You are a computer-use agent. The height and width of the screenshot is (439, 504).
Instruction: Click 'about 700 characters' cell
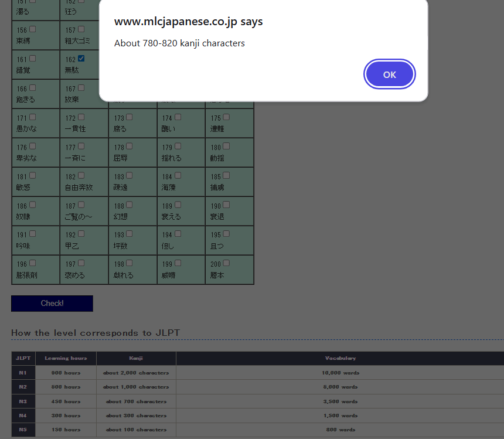(136, 401)
